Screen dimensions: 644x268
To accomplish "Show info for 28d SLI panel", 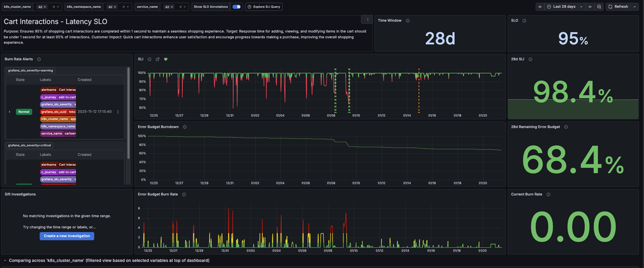I will click(530, 59).
